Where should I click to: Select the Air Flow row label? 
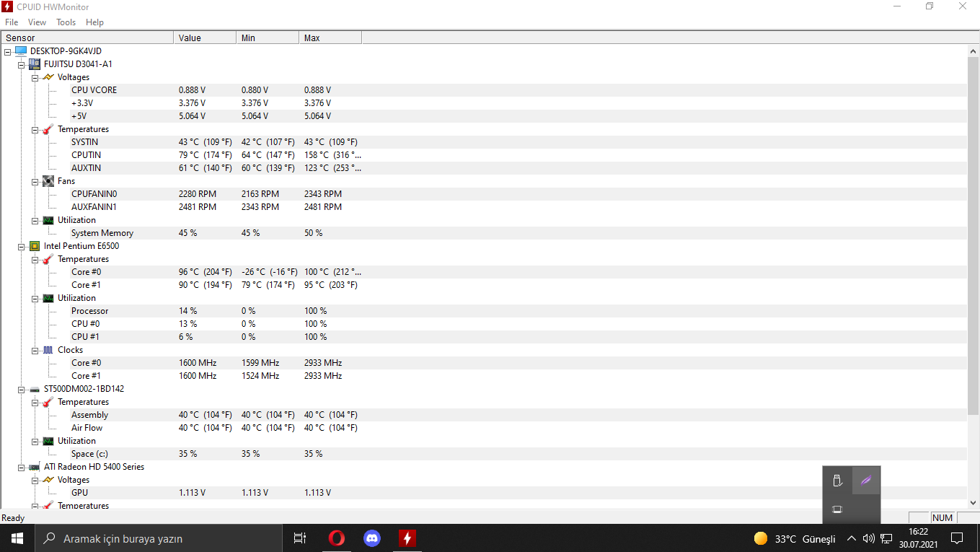coord(87,428)
